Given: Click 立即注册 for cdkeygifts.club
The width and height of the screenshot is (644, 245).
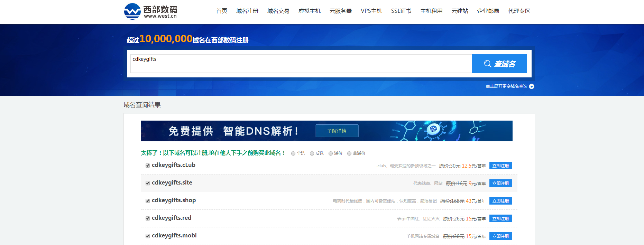Looking at the screenshot, I should tap(501, 166).
